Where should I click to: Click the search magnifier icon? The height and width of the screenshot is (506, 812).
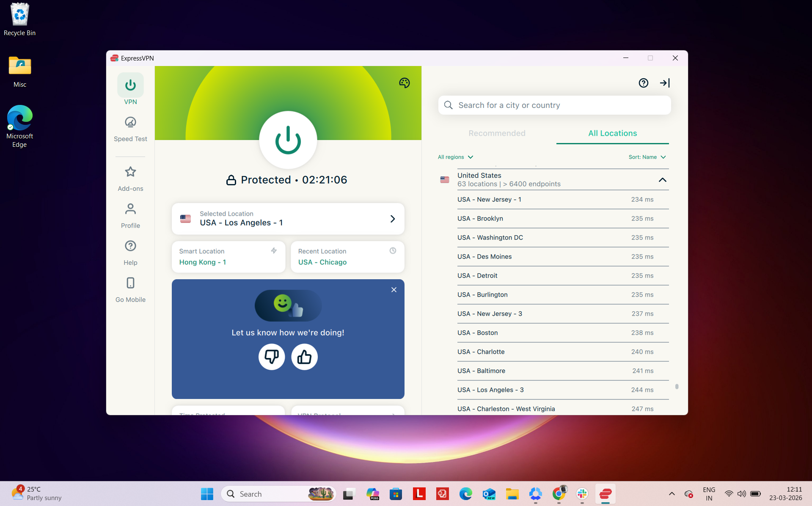click(x=448, y=105)
